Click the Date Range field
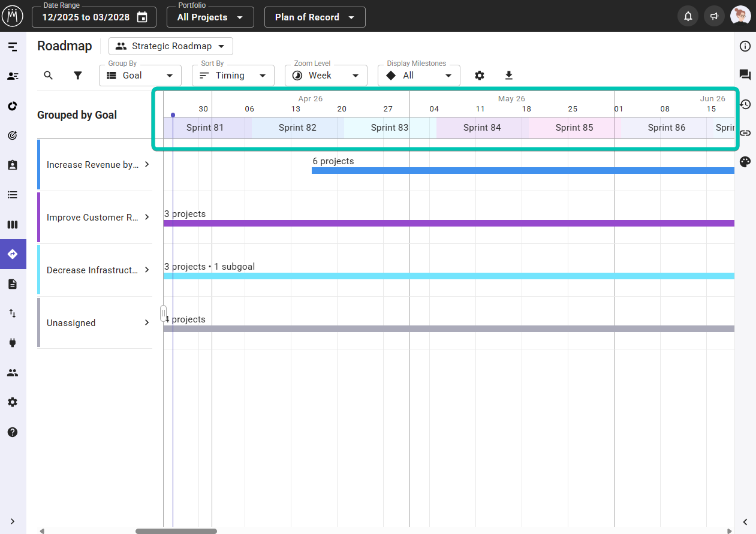Screen dimensions: 756x534 coord(94,17)
